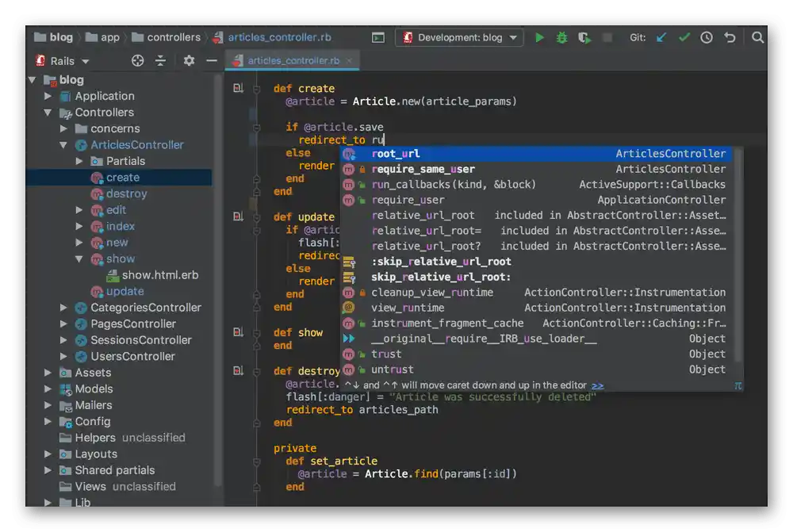Viewport: 793px width, 532px height.
Task: Click code fold marker beside def create
Action: pos(256,89)
